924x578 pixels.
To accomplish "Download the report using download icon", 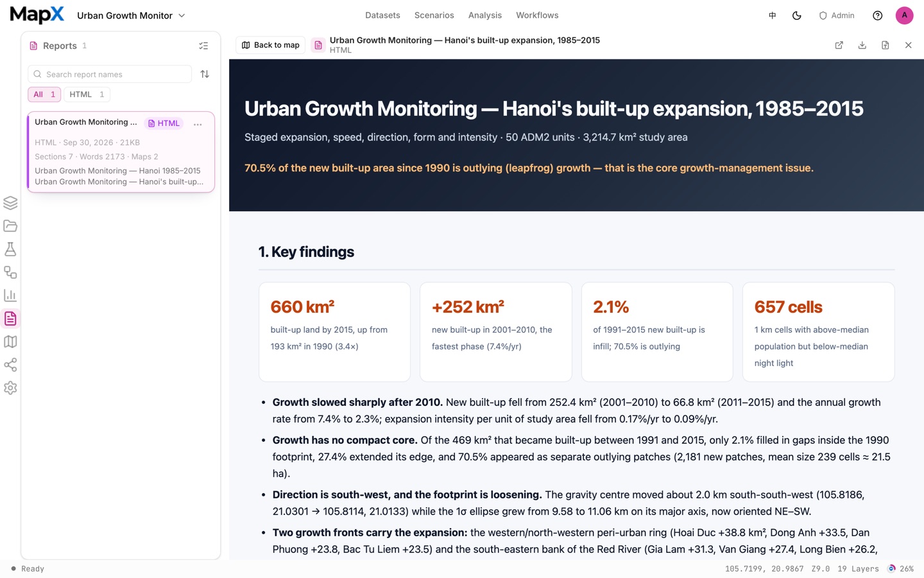I will pyautogui.click(x=862, y=45).
